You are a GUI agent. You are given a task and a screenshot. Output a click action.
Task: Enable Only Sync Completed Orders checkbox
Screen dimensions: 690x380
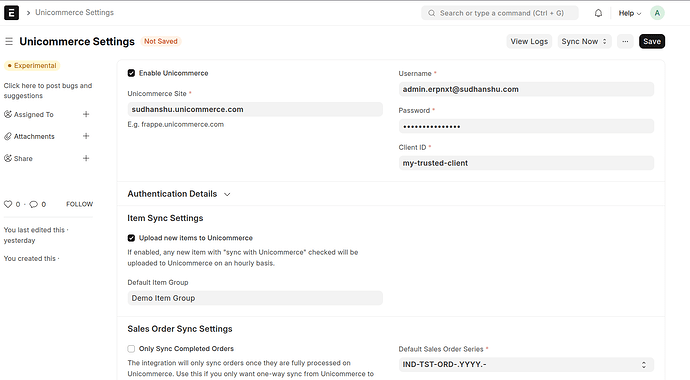pos(131,349)
